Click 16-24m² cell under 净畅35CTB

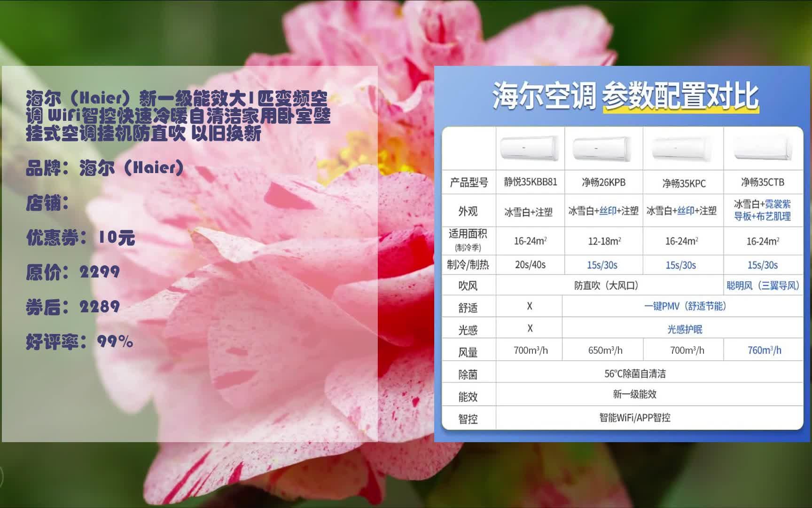(x=763, y=241)
